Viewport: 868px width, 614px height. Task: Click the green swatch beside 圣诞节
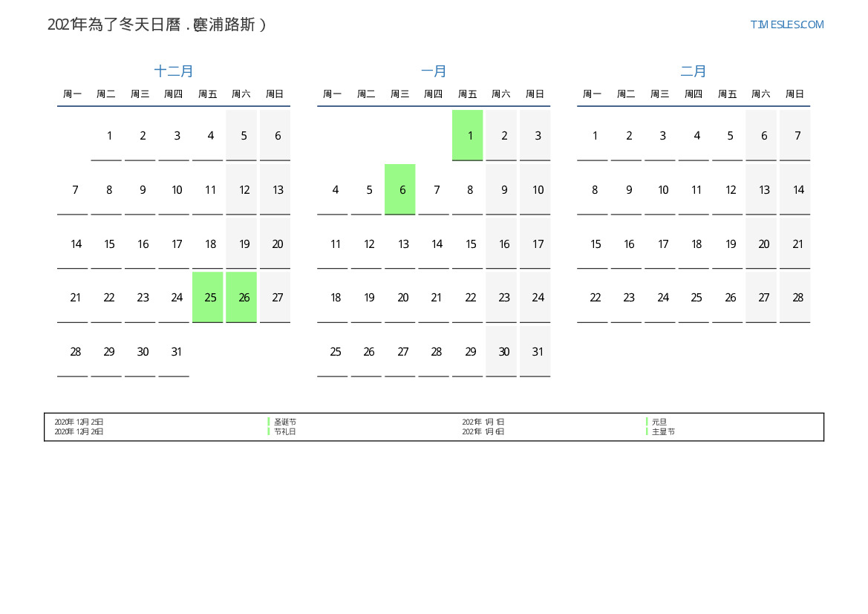[x=269, y=422]
